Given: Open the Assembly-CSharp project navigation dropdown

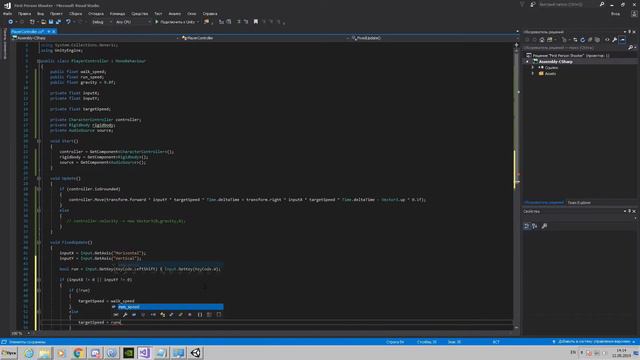Looking at the screenshot, I should coord(95,38).
